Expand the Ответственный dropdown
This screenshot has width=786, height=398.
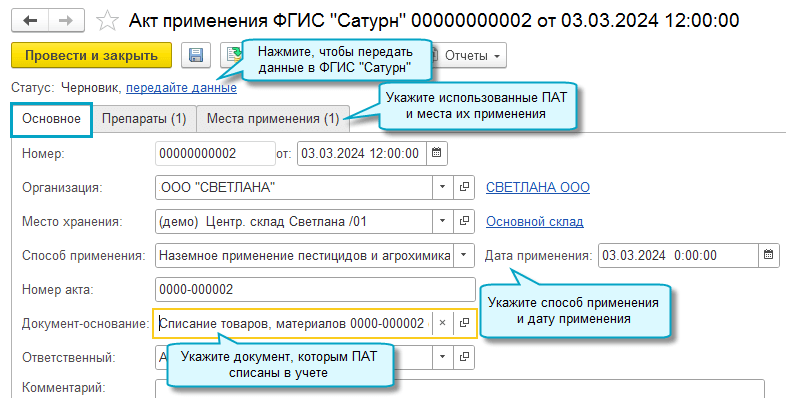pyautogui.click(x=443, y=357)
